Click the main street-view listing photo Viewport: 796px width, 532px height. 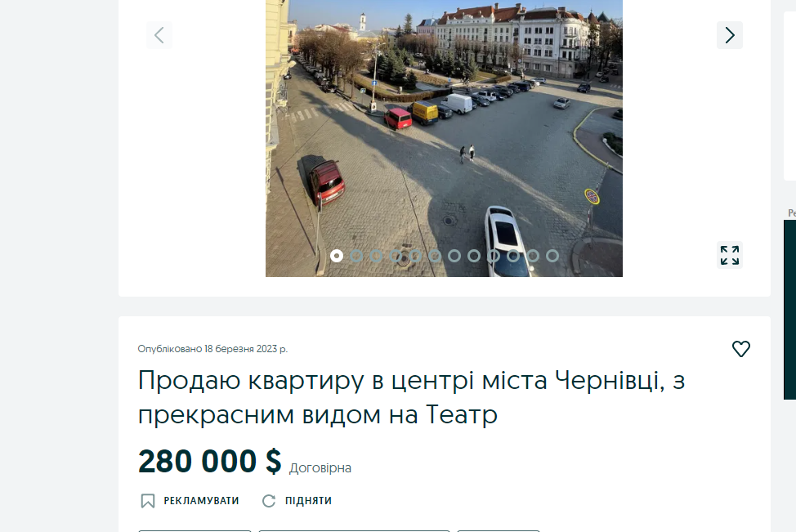pos(444,138)
